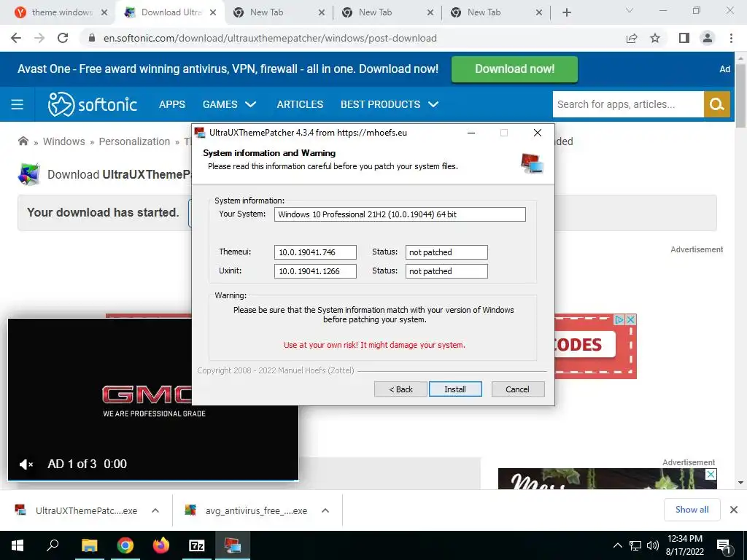The image size is (747, 560).
Task: Click the Themeui status 'not patched' field
Action: (446, 252)
